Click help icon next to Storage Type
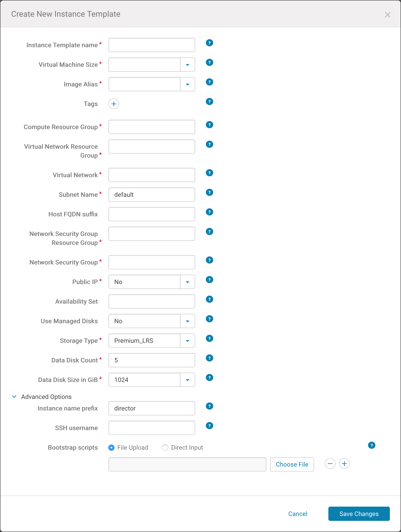 click(x=209, y=338)
